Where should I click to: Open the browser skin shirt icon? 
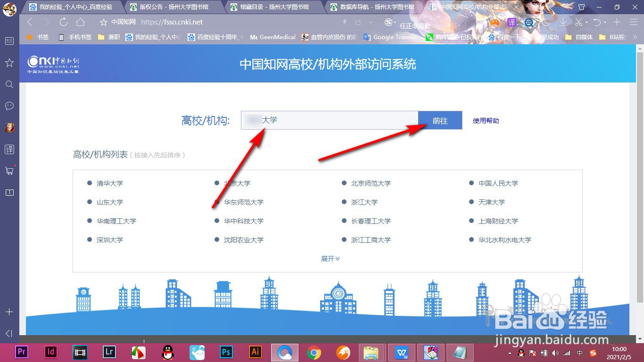(x=581, y=7)
